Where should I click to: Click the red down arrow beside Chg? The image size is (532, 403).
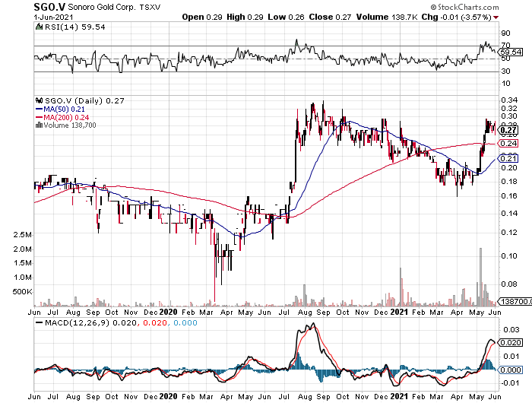[496, 17]
